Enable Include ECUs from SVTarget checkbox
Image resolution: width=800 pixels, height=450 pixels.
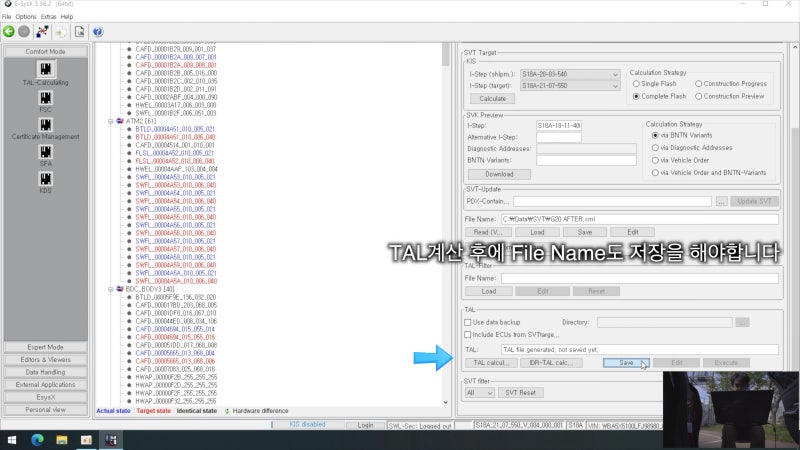tap(467, 335)
